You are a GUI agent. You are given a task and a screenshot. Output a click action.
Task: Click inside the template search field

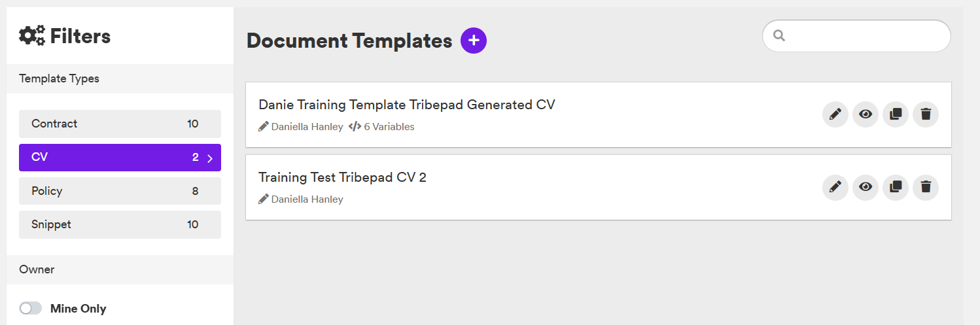tap(856, 36)
